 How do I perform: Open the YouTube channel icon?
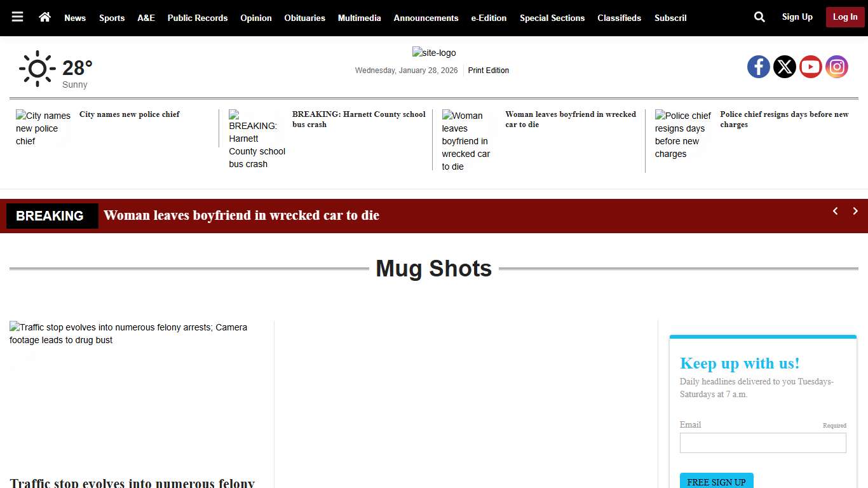tap(811, 66)
